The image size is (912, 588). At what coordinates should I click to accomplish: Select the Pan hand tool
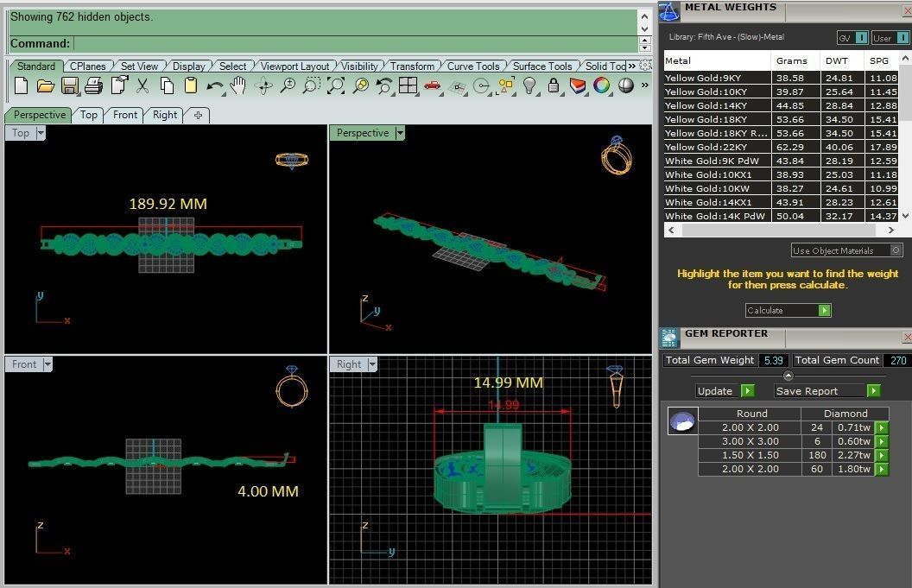(237, 86)
